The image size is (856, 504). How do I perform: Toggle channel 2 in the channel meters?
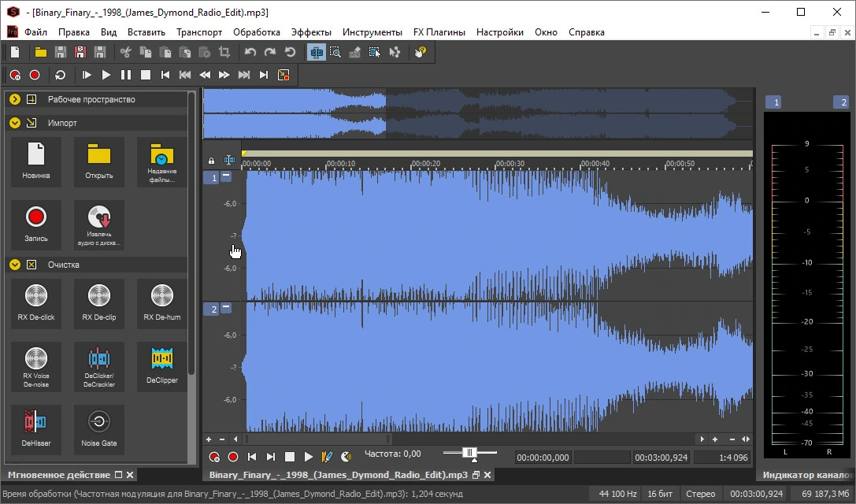[842, 102]
